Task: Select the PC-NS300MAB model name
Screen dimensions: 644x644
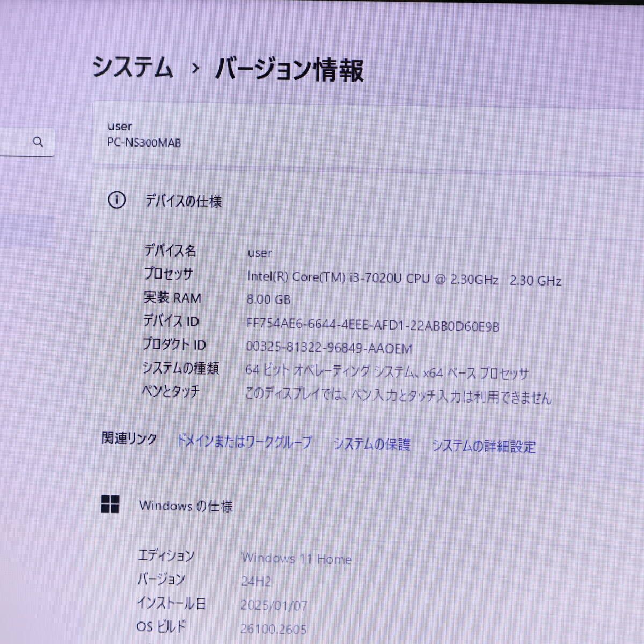Action: pyautogui.click(x=144, y=143)
